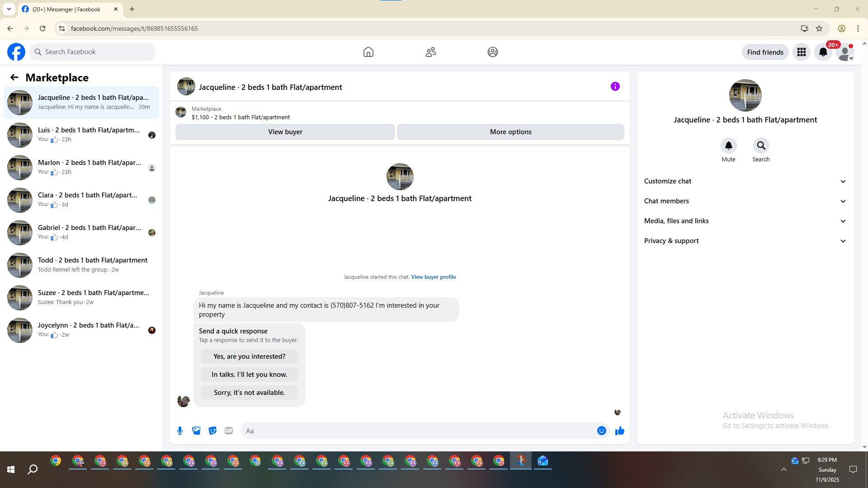Open the Groups icon in top navigation
The height and width of the screenshot is (488, 868).
coord(493,52)
